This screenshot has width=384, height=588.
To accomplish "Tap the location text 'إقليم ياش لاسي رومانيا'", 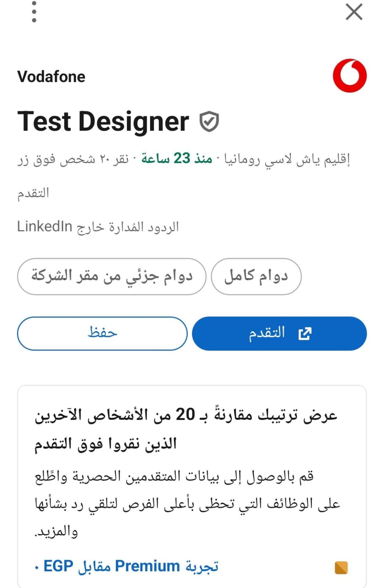I will click(287, 159).
